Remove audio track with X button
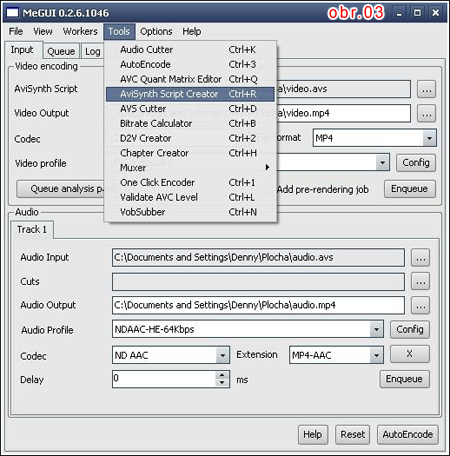 tap(410, 354)
